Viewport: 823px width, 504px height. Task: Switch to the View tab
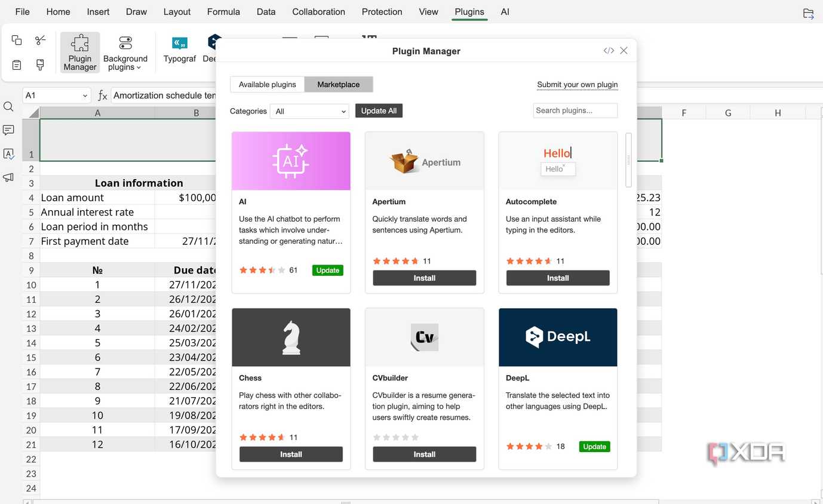tap(428, 12)
